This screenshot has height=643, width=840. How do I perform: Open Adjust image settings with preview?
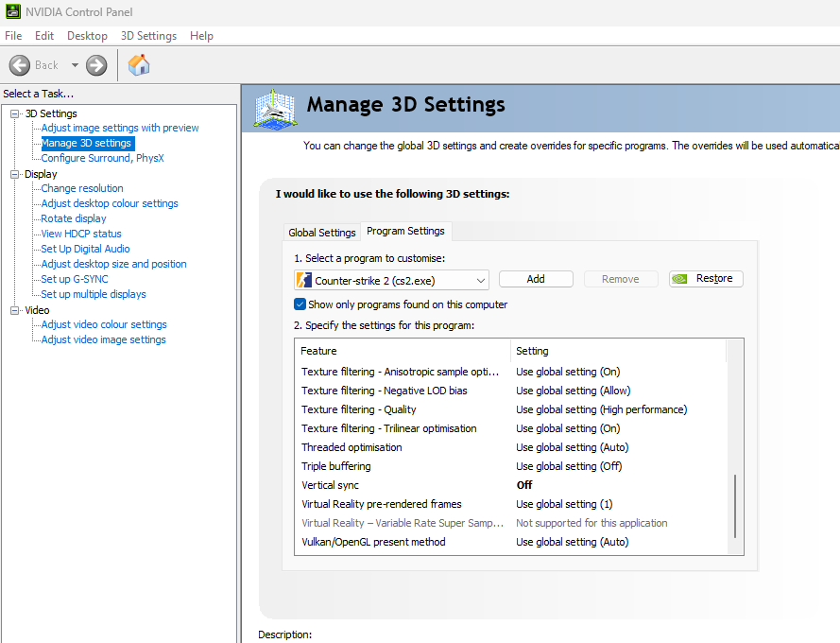(x=120, y=129)
